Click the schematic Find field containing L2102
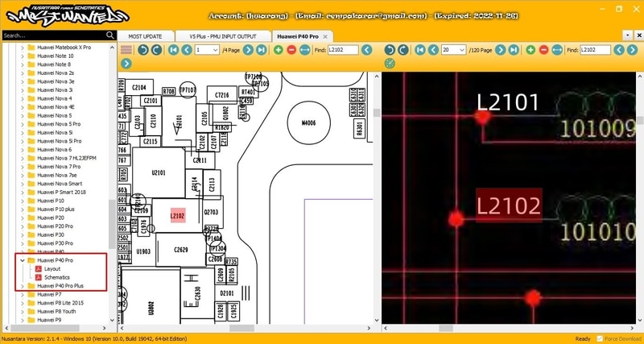This screenshot has width=644, height=344. point(595,50)
